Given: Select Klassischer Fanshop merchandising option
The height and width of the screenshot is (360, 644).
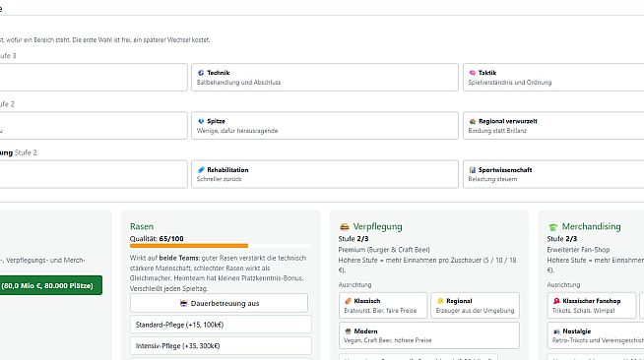Looking at the screenshot, I should coord(592,306).
